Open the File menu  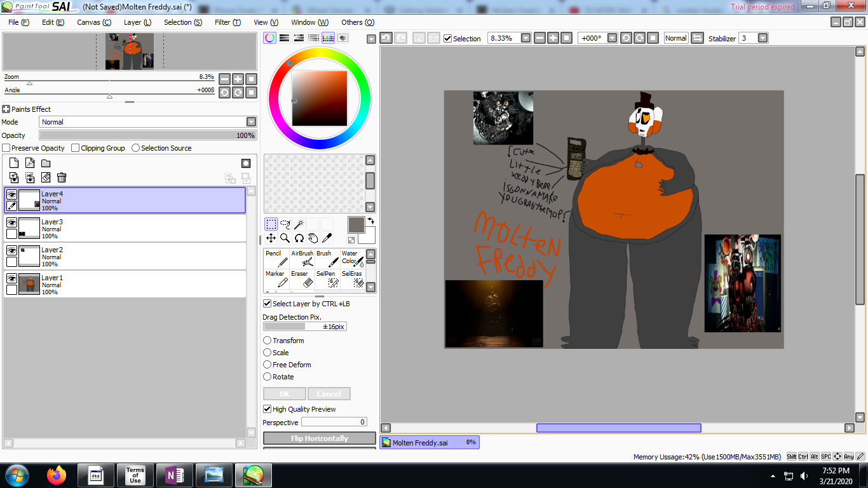point(19,22)
